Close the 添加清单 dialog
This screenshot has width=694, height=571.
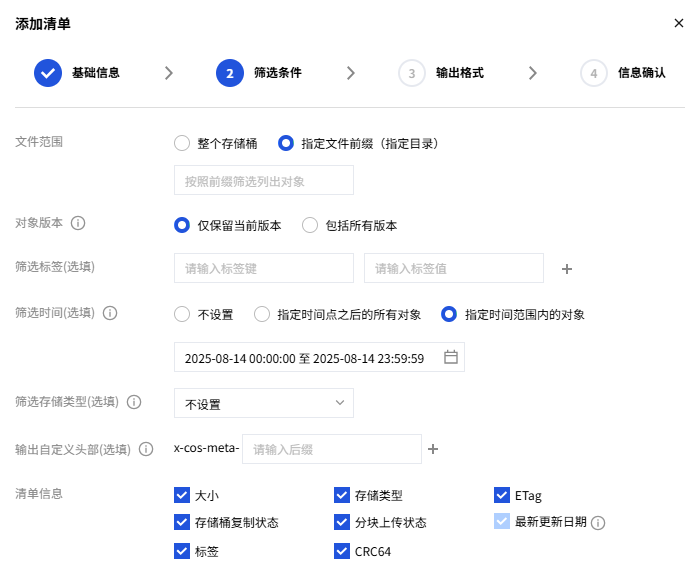(679, 23)
